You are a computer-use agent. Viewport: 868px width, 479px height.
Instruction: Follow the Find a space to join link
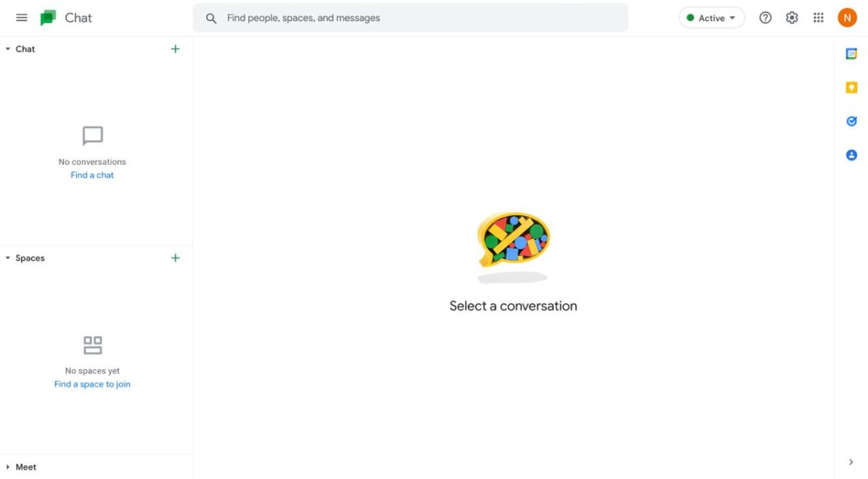(93, 384)
